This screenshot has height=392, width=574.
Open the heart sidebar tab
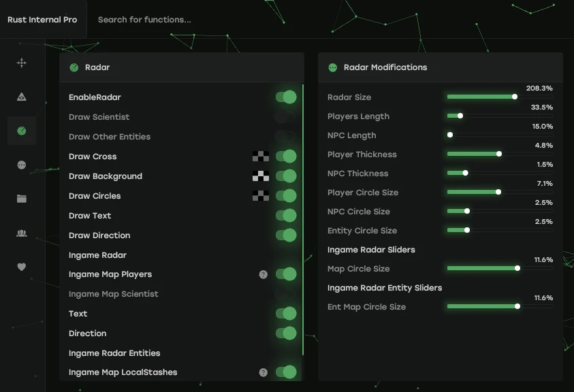[x=22, y=267]
